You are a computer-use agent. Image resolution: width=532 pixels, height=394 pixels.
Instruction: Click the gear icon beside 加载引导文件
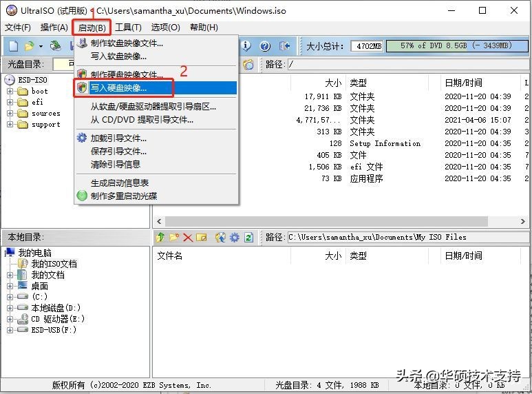pyautogui.click(x=82, y=138)
